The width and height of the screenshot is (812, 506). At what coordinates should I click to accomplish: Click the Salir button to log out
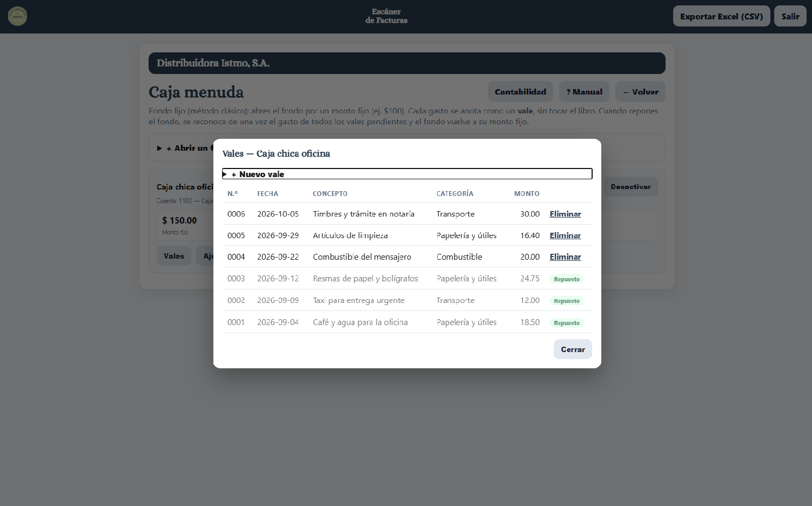pyautogui.click(x=790, y=16)
